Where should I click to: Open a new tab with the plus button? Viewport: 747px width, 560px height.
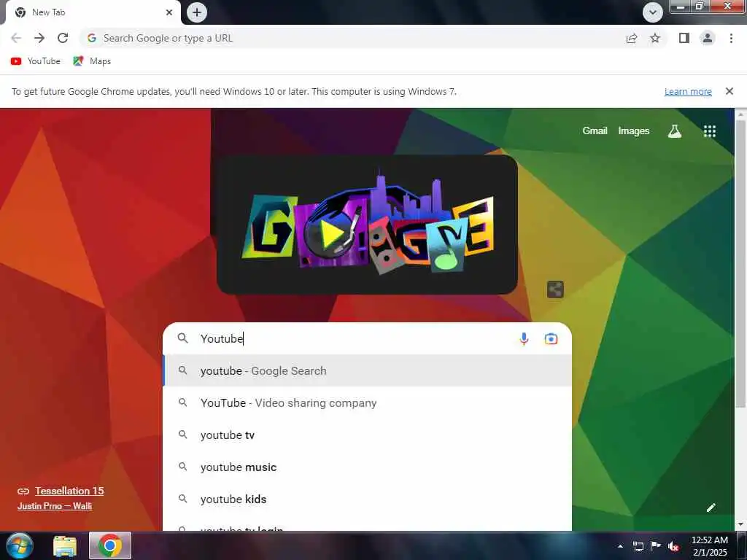[x=197, y=12]
